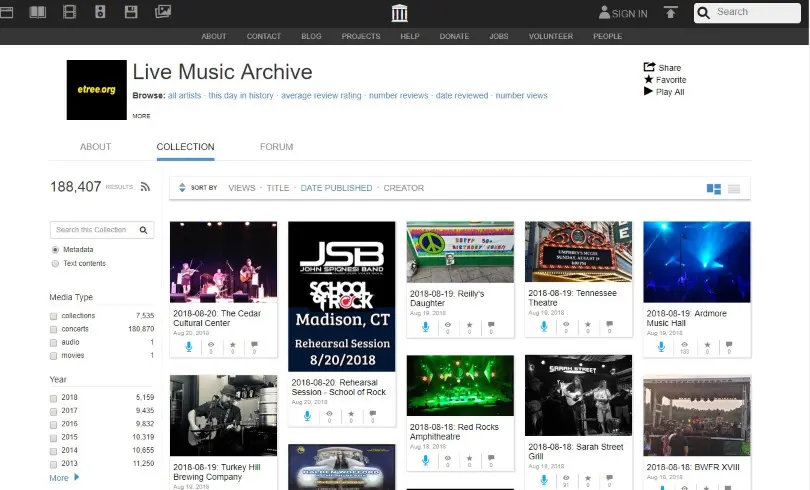
Task: Open the Turkey Hill Brewing Company thumbnail
Action: (223, 415)
